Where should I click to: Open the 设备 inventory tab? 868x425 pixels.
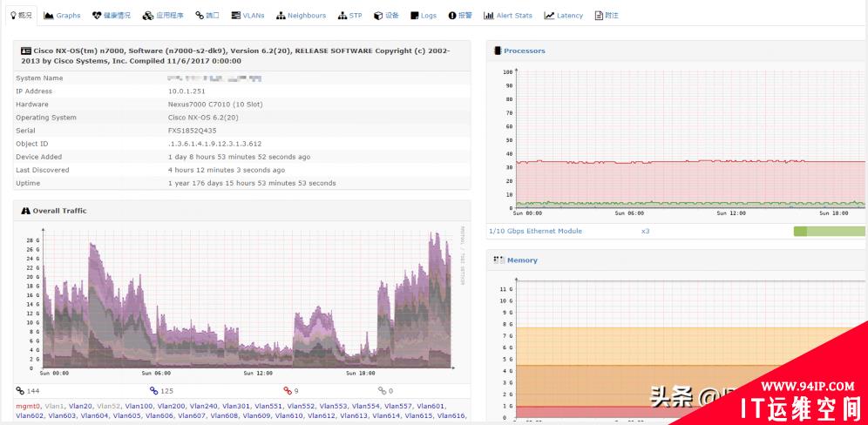click(386, 16)
